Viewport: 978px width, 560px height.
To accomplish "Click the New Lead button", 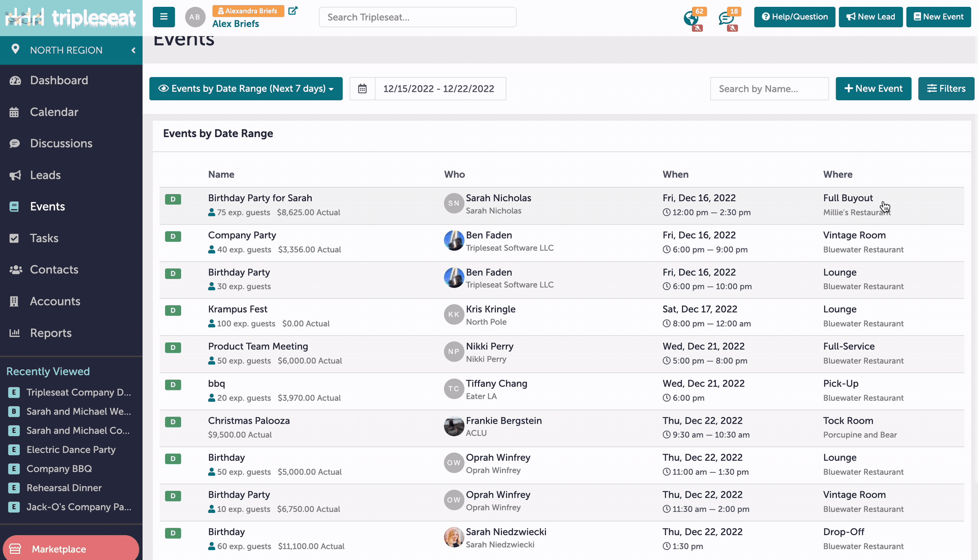I will point(871,17).
